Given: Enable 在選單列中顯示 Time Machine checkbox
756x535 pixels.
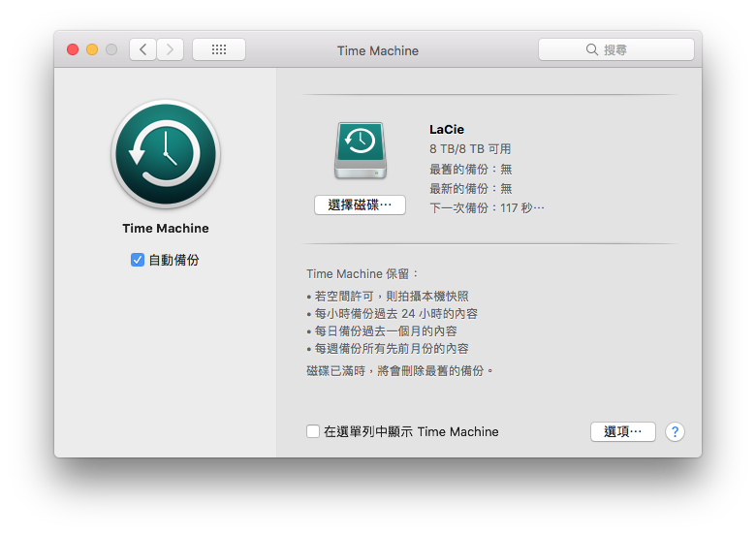Looking at the screenshot, I should pos(313,431).
